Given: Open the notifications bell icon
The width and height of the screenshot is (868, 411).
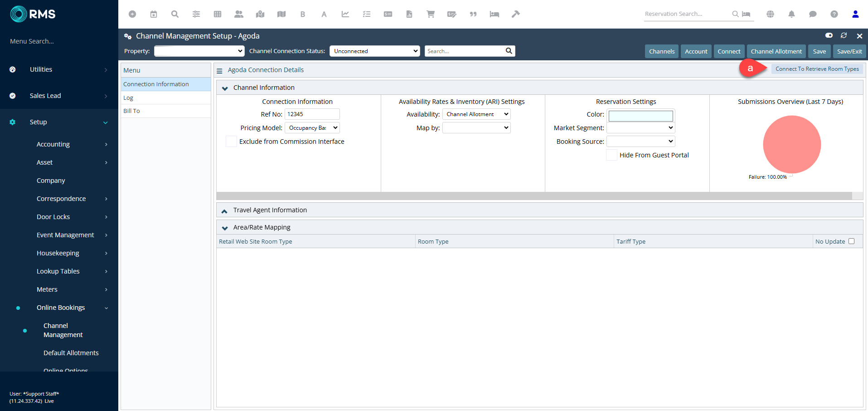Looking at the screenshot, I should click(791, 14).
